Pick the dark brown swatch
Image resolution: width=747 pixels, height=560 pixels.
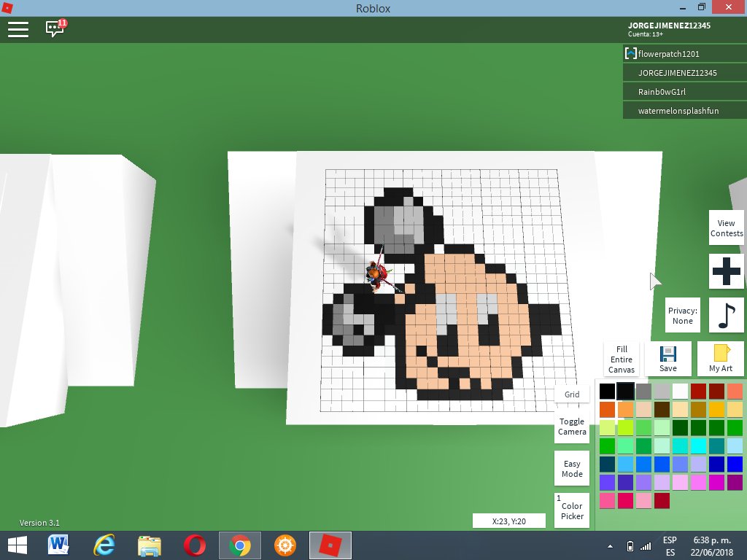click(x=662, y=410)
